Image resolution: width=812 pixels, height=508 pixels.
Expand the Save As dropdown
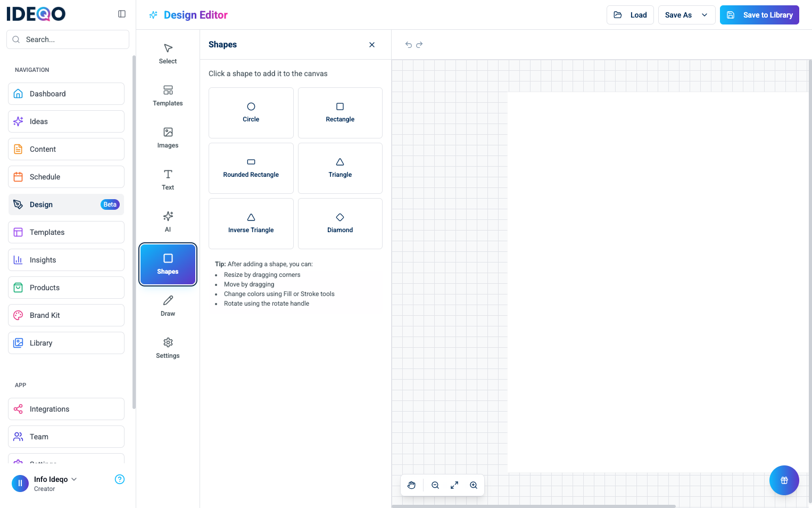click(705, 15)
